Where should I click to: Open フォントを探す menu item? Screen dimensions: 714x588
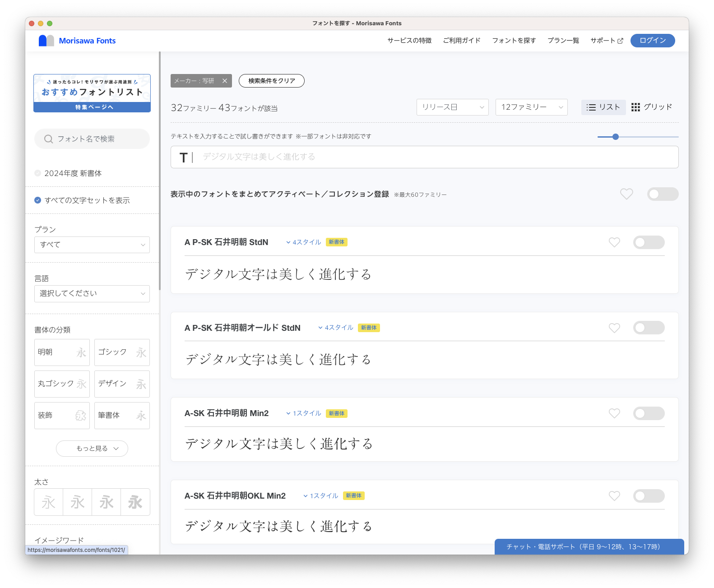pos(514,41)
